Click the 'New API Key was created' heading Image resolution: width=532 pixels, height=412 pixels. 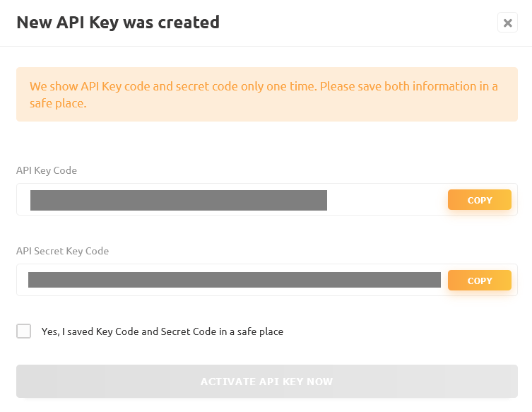click(x=118, y=23)
